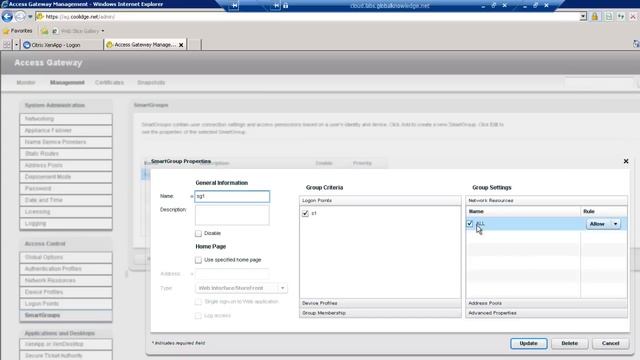Click the Refresh icon in the address bar

click(621, 17)
